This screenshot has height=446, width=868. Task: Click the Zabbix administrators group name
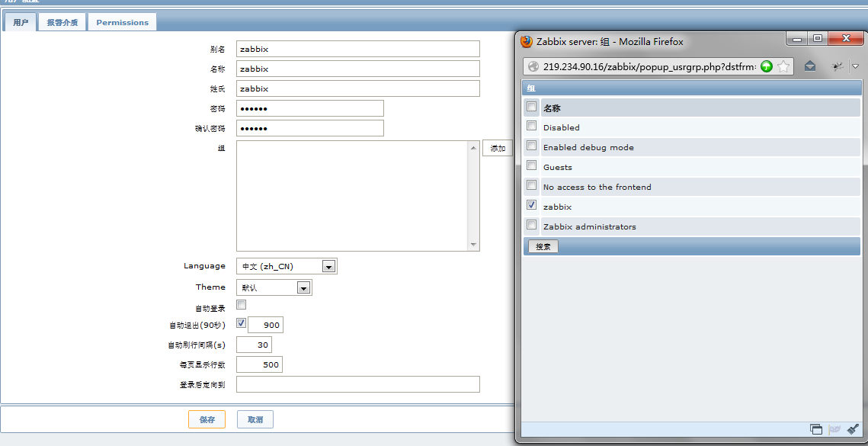pos(590,226)
